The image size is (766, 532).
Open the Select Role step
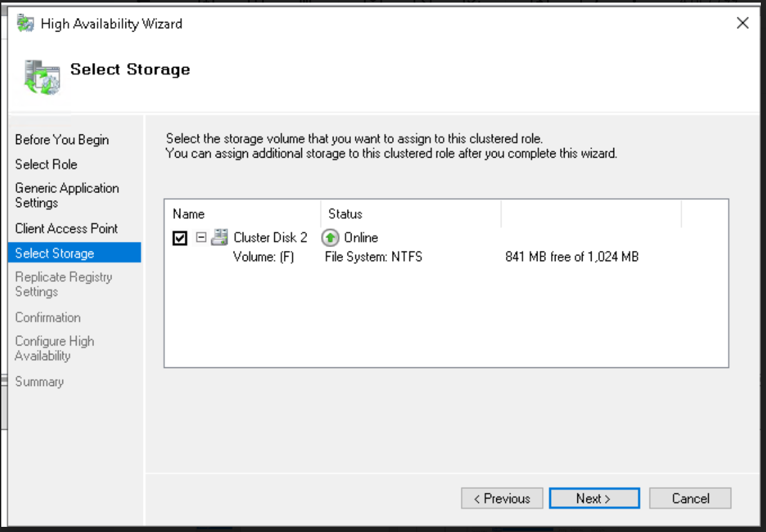(x=46, y=164)
